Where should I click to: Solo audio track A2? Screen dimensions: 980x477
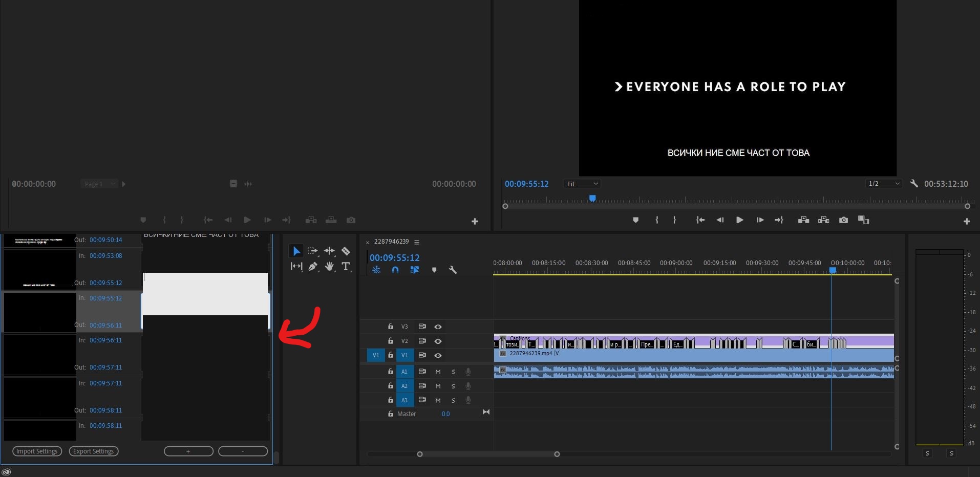(x=453, y=386)
